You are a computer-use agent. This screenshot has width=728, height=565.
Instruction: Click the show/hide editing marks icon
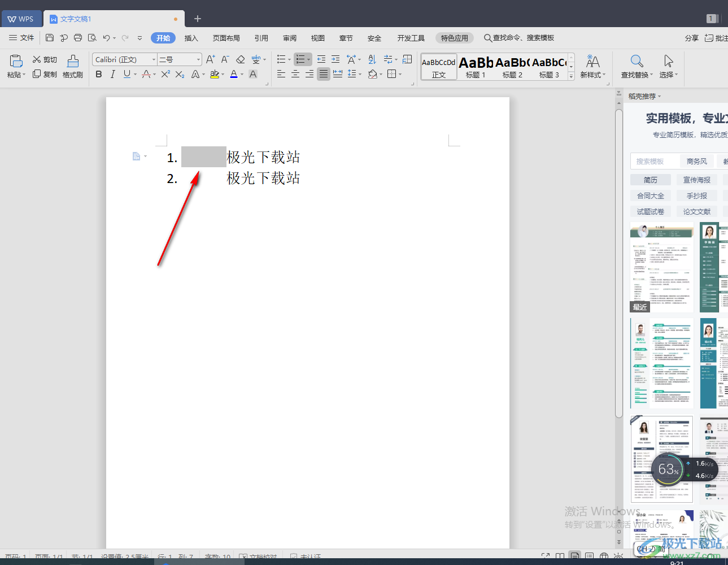point(388,59)
